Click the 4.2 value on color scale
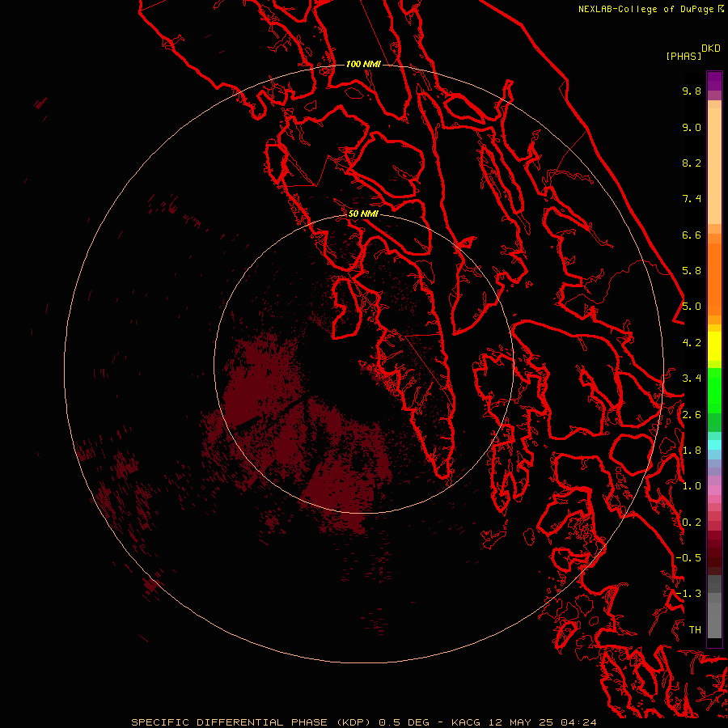This screenshot has height=728, width=728. click(x=692, y=343)
